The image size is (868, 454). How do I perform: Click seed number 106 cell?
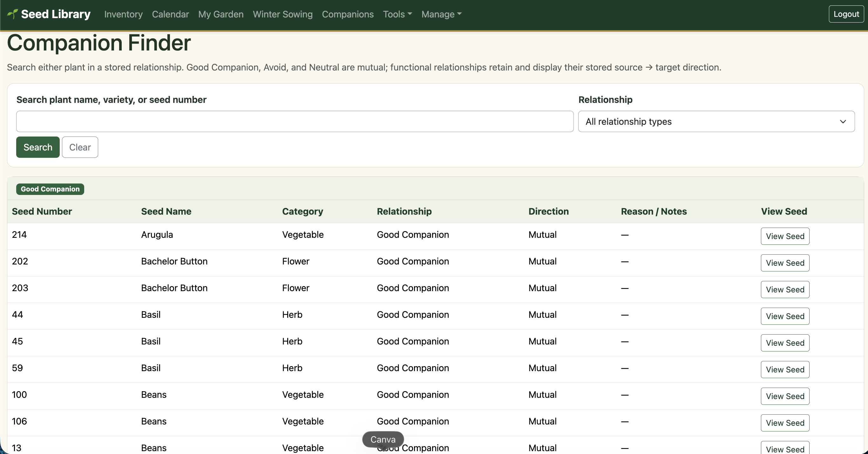coord(19,421)
